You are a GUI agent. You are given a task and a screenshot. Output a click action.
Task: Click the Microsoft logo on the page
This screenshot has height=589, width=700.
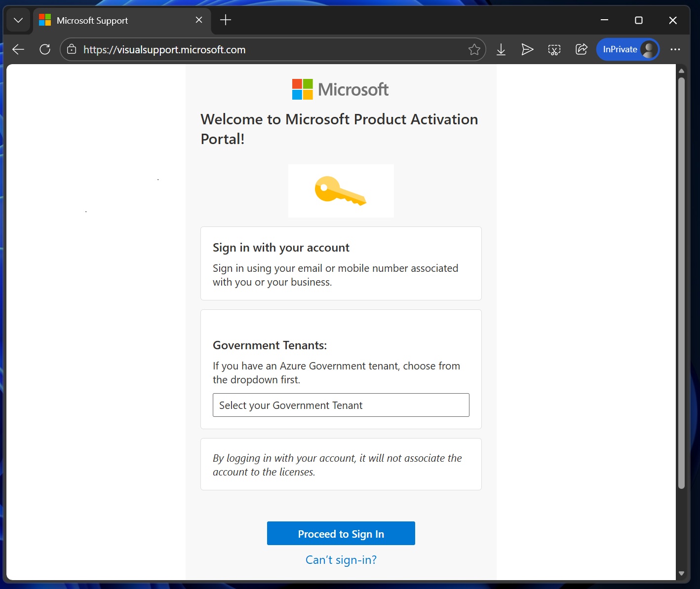pos(340,89)
